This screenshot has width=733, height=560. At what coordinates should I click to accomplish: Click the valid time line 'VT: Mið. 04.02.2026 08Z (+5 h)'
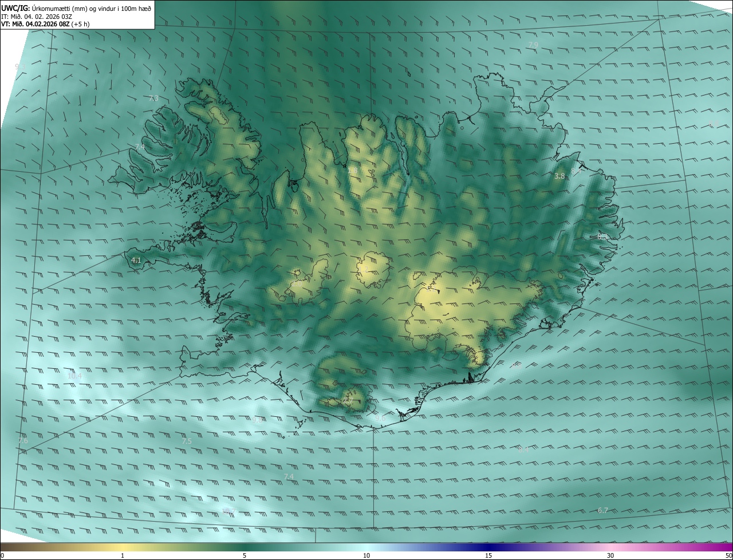coord(45,24)
